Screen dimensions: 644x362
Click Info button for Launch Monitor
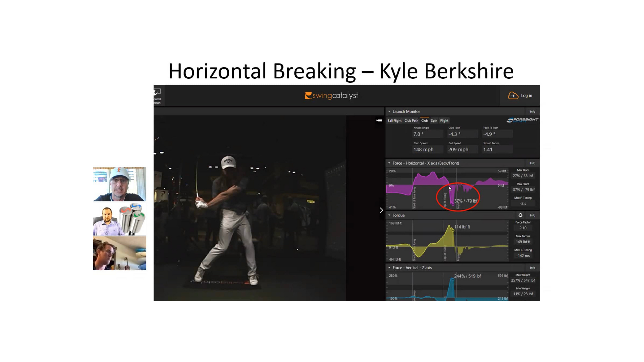(x=532, y=111)
